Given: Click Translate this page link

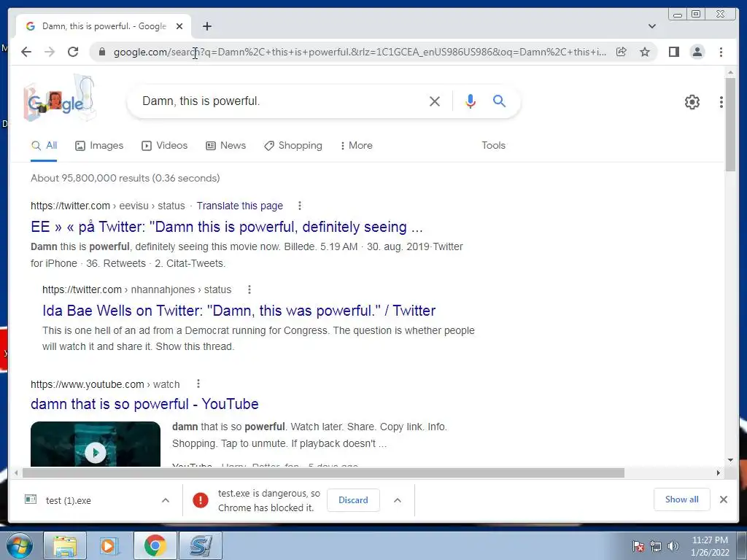Looking at the screenshot, I should tap(239, 206).
